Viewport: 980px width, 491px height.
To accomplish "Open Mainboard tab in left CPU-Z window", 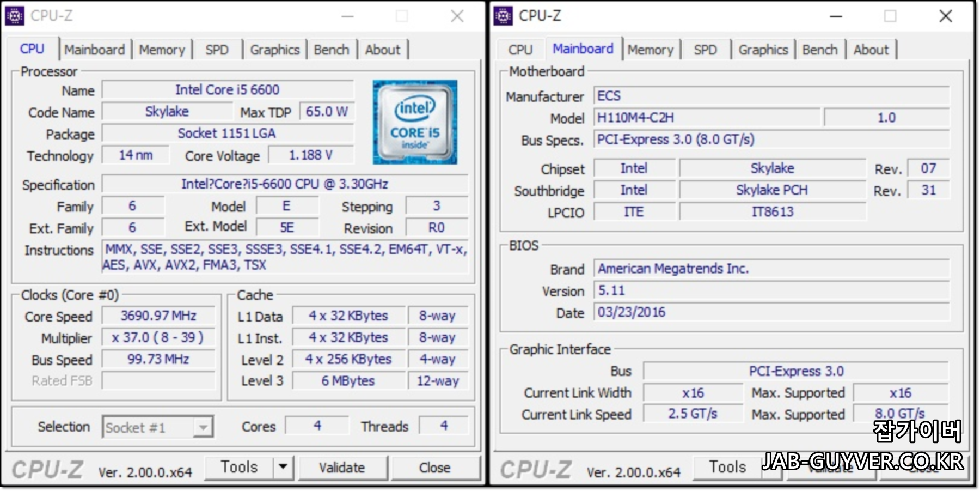I will [x=95, y=50].
